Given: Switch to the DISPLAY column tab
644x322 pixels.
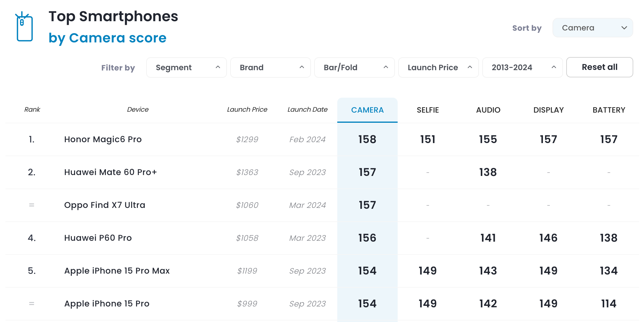Looking at the screenshot, I should pyautogui.click(x=549, y=110).
